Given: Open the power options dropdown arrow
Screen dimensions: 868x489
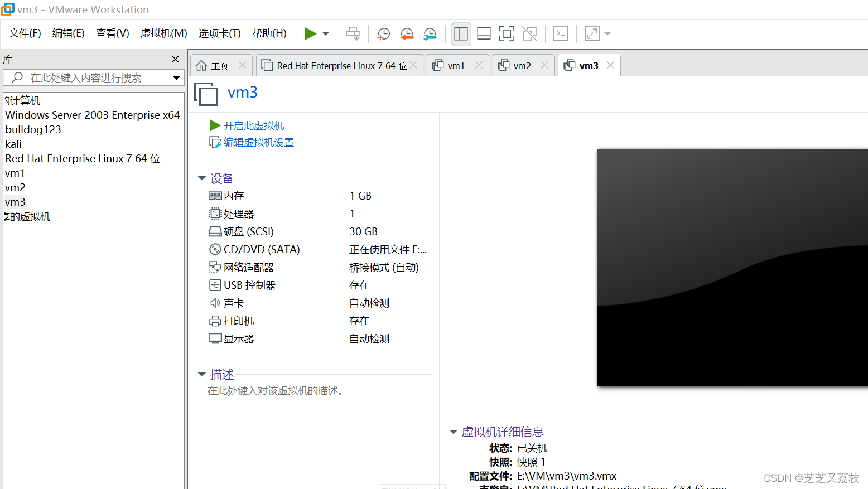Looking at the screenshot, I should 326,34.
